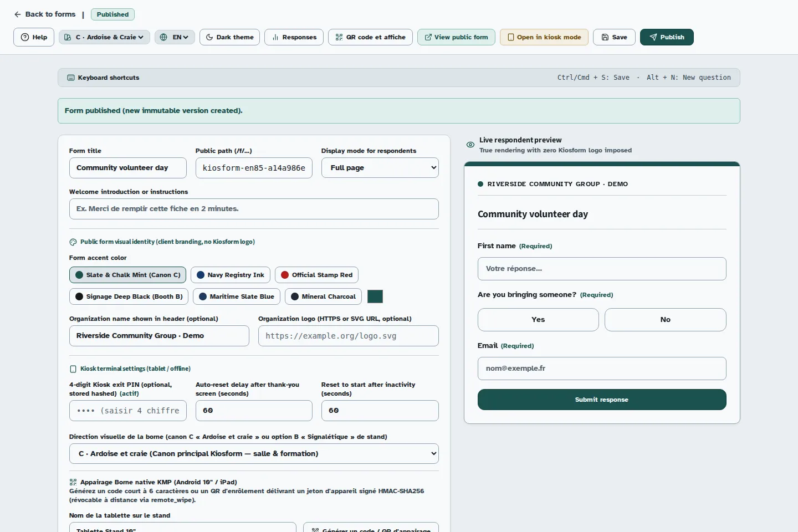Open the EN language dropdown
798x532 pixels.
click(x=175, y=37)
